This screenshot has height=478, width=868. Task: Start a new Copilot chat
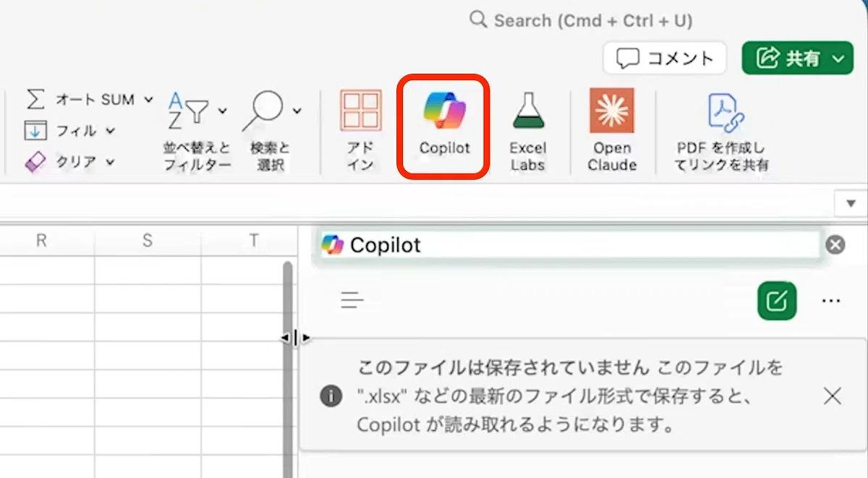[776, 301]
